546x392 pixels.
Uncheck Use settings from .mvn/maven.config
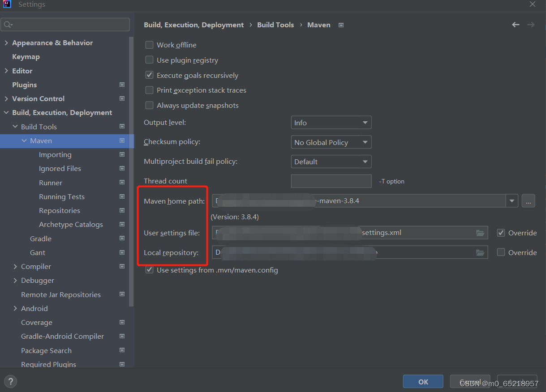pyautogui.click(x=150, y=270)
